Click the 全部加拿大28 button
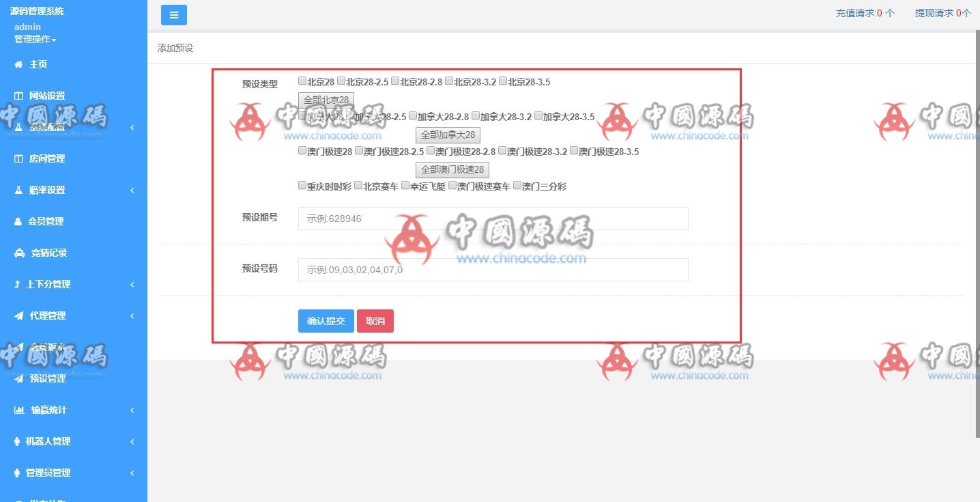The width and height of the screenshot is (980, 502). point(448,135)
